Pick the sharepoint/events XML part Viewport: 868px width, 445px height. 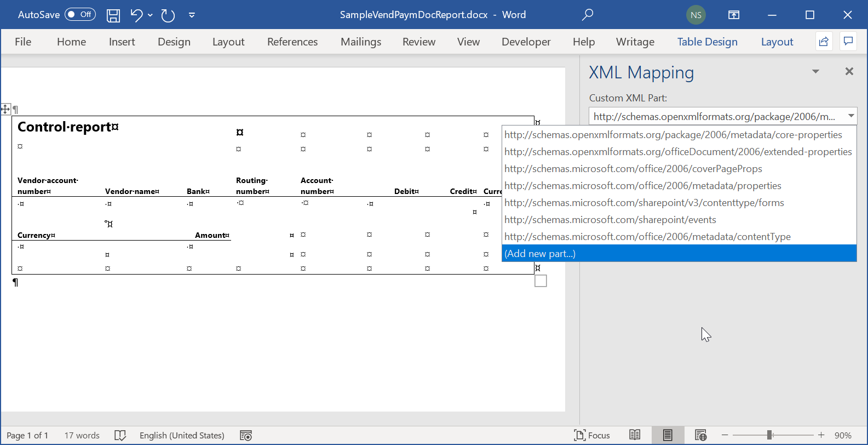[x=679, y=220]
